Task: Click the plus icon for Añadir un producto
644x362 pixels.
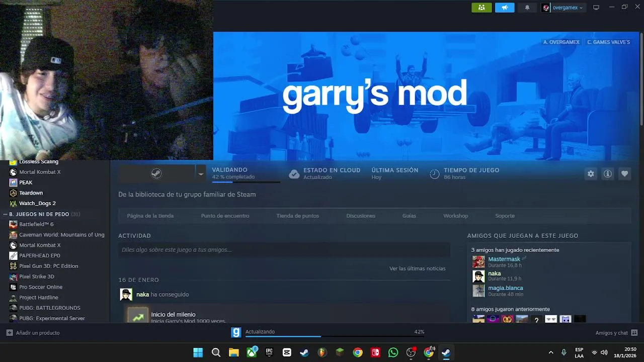Action: pyautogui.click(x=10, y=333)
